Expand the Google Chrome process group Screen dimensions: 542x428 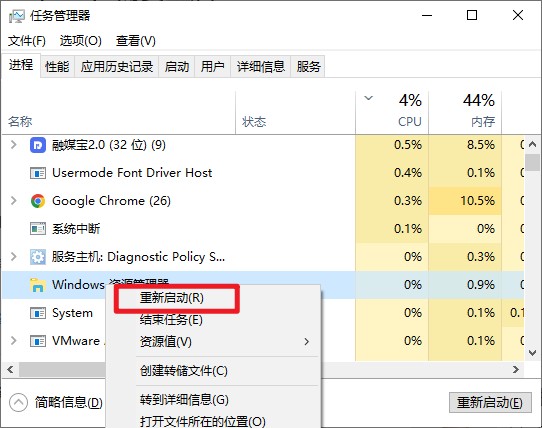click(x=13, y=201)
